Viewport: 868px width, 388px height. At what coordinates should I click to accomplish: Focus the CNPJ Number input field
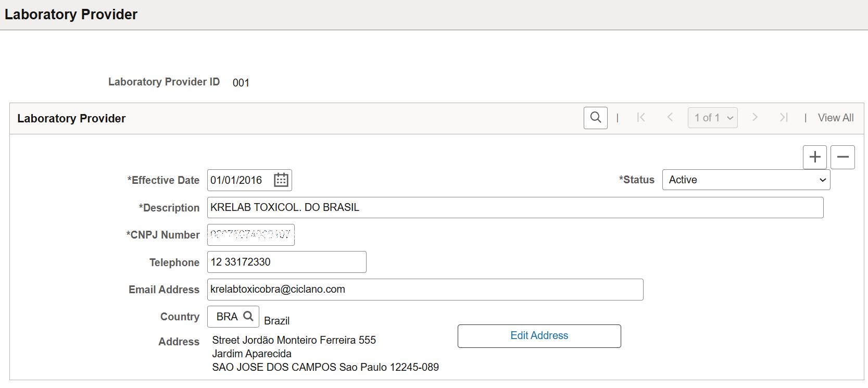(251, 235)
